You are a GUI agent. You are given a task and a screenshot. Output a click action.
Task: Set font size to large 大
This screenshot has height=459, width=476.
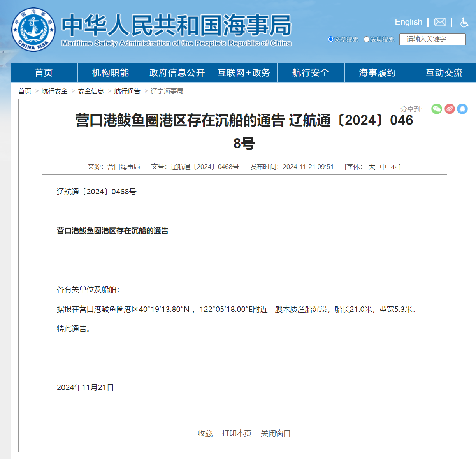click(372, 167)
